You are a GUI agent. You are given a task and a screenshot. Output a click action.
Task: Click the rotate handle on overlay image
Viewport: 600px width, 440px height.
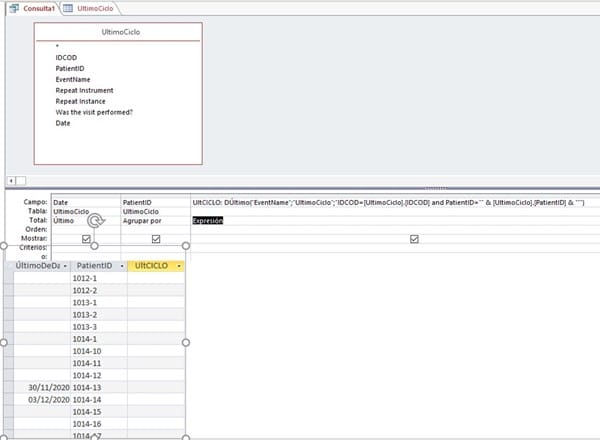click(95, 221)
